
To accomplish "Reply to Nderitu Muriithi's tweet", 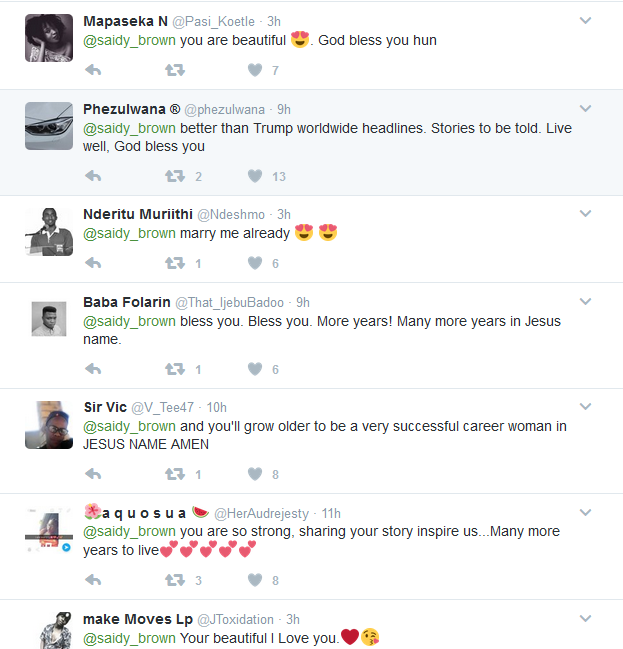I will click(x=93, y=263).
